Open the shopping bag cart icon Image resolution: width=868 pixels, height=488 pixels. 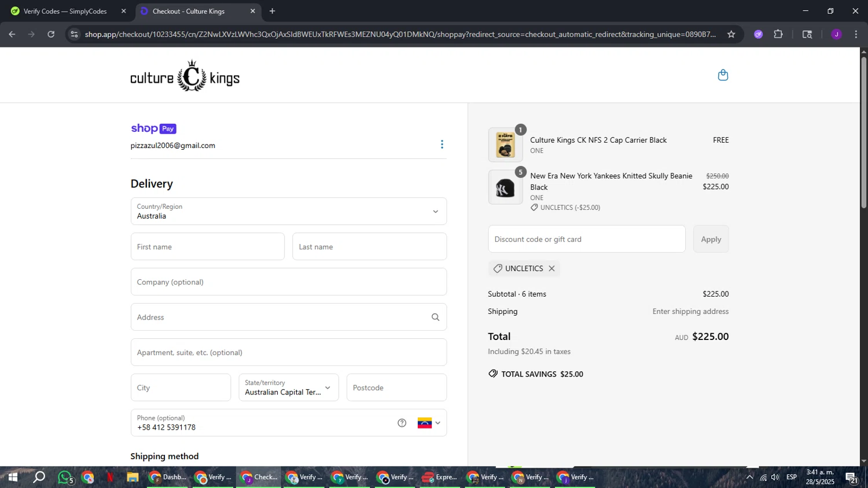tap(723, 75)
